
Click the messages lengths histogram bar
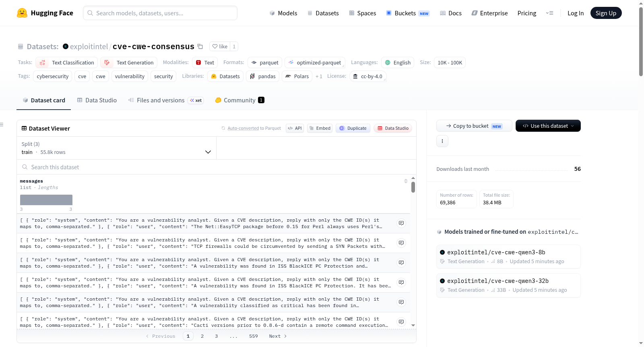click(x=46, y=200)
